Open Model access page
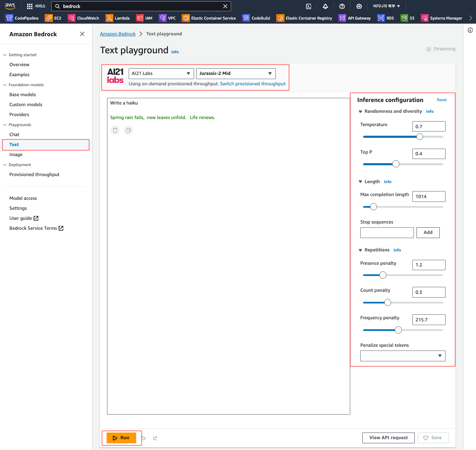The height and width of the screenshot is (450, 476). [23, 198]
